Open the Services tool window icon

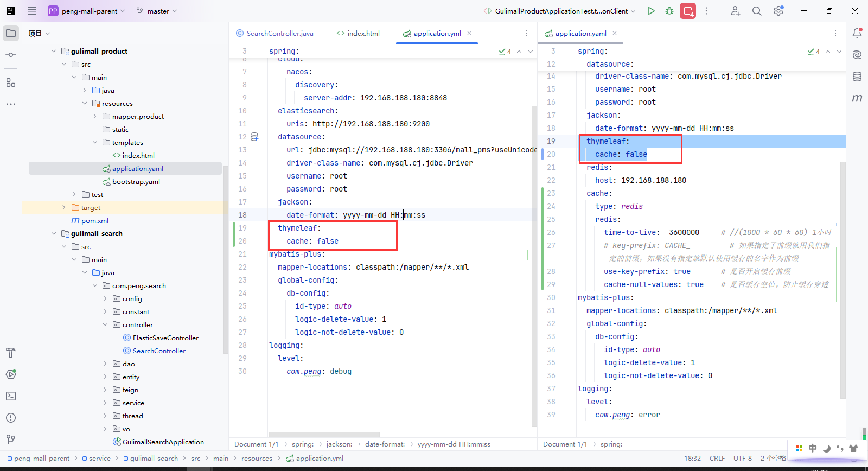(x=11, y=374)
